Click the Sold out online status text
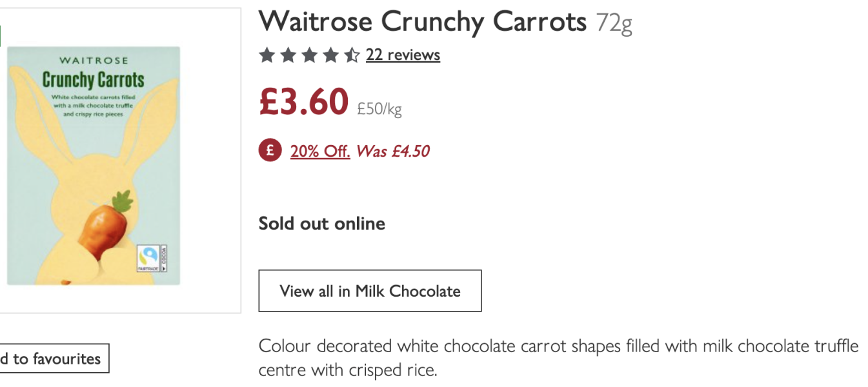The image size is (868, 387). tap(321, 224)
